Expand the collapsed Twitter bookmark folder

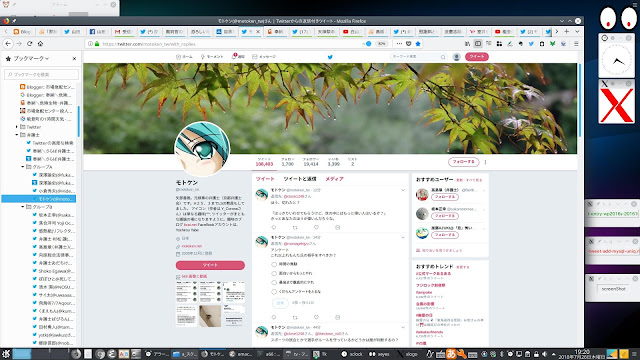point(17,127)
